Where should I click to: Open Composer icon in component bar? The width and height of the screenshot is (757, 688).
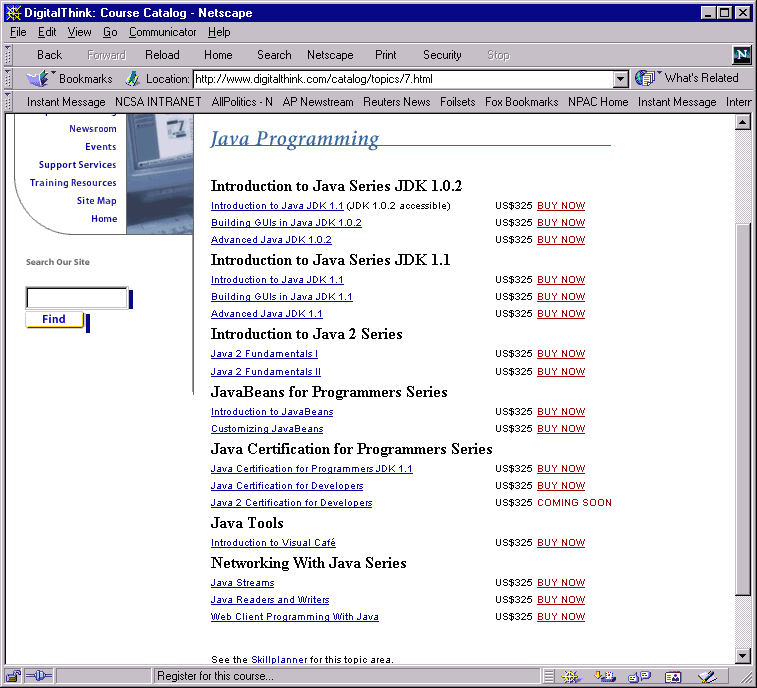click(x=707, y=676)
